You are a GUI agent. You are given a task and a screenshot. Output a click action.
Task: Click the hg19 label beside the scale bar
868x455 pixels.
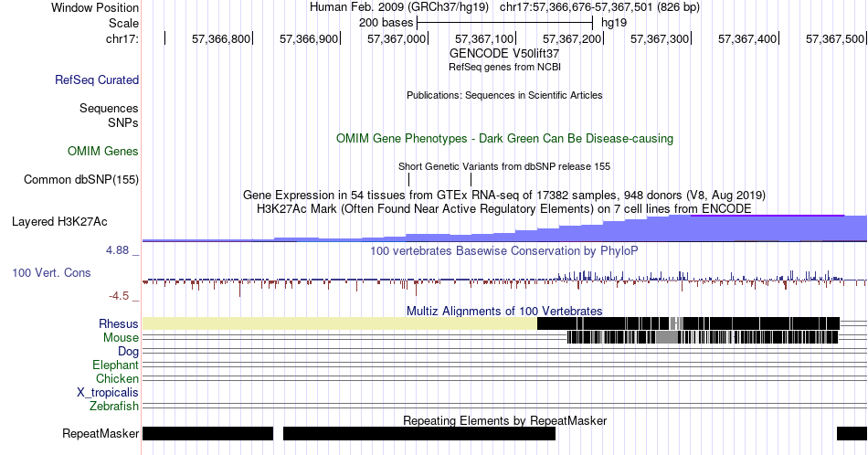[x=614, y=23]
